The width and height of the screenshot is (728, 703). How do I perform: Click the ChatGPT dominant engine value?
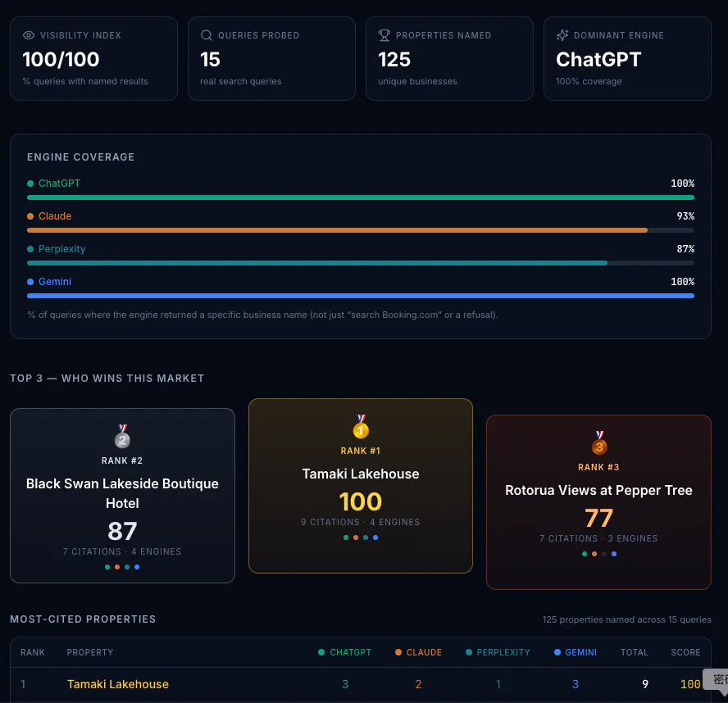click(x=598, y=59)
